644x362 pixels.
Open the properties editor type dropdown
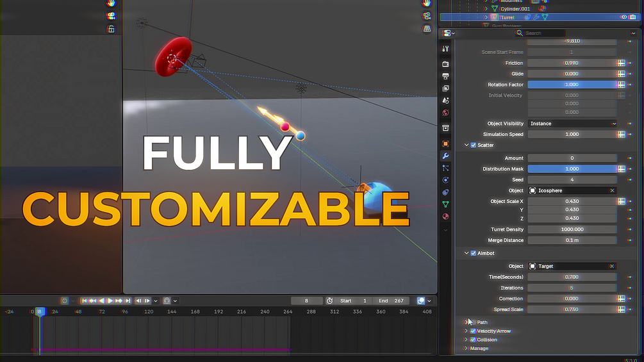point(449,33)
